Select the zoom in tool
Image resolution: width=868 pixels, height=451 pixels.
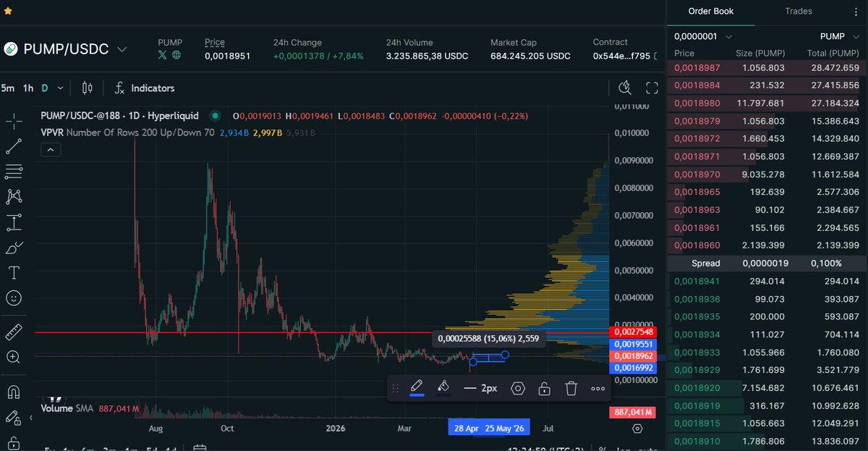14,357
